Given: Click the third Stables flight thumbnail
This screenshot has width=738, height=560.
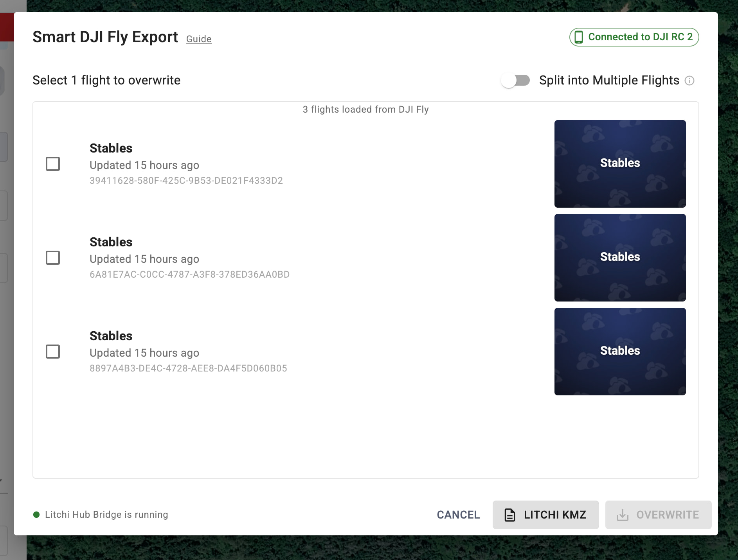Looking at the screenshot, I should (620, 352).
